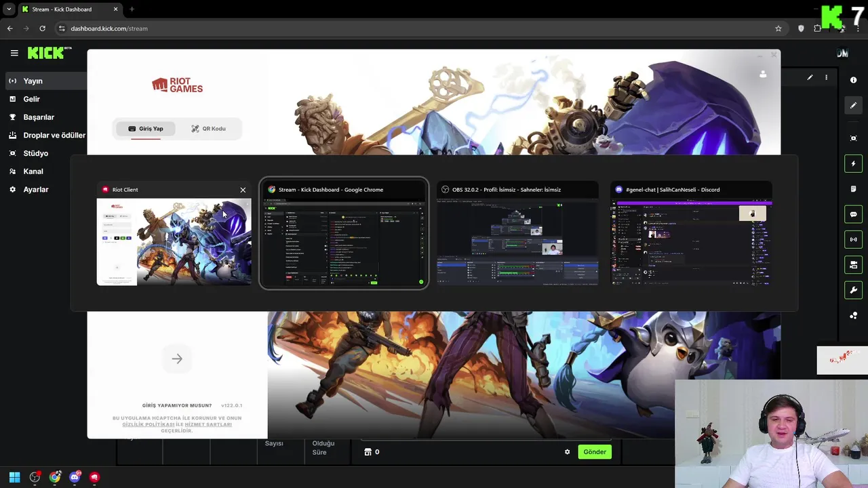
Task: Open Giriş yapamıyor musun? link
Action: coord(177,405)
